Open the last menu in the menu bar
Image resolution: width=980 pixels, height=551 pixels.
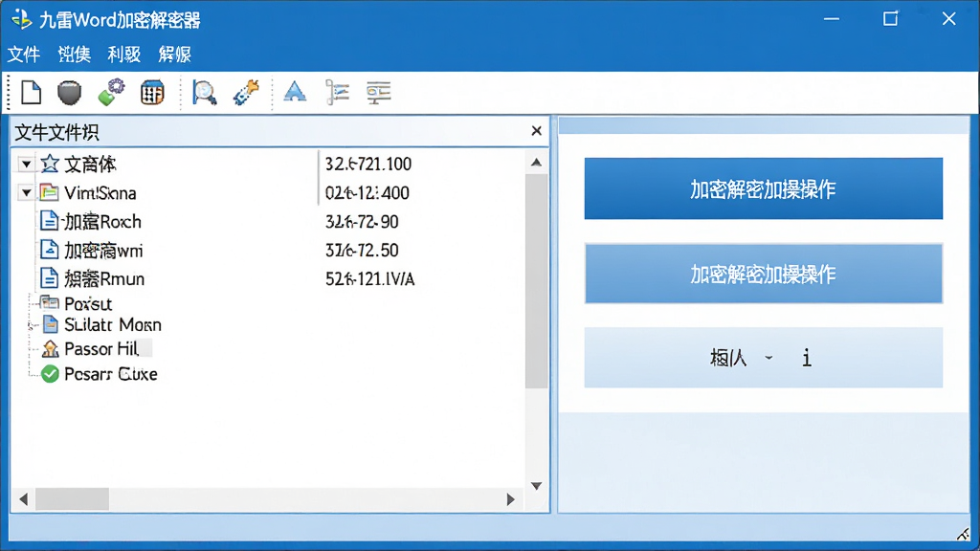(174, 55)
